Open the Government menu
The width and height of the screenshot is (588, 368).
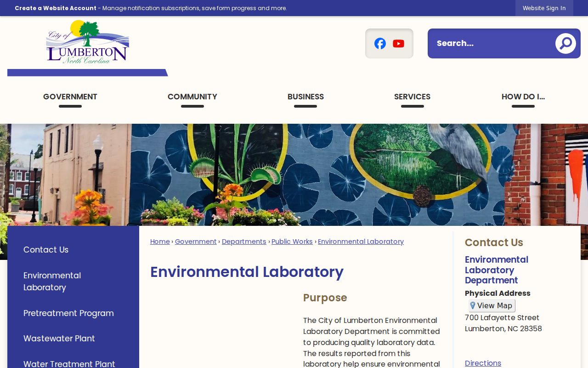(x=70, y=97)
